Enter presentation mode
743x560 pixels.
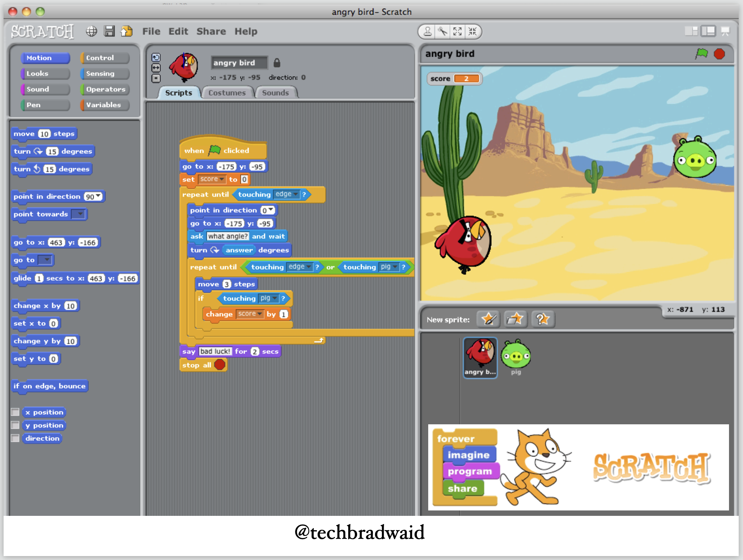point(725,32)
